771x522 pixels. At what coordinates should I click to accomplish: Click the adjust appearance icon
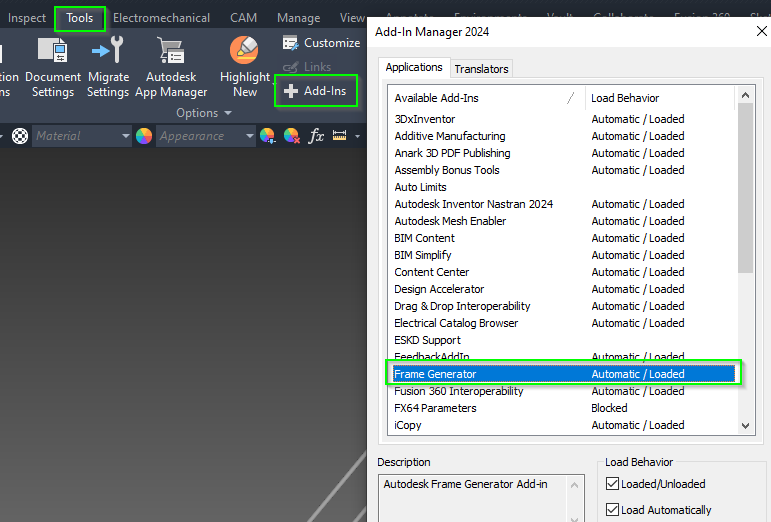point(267,136)
